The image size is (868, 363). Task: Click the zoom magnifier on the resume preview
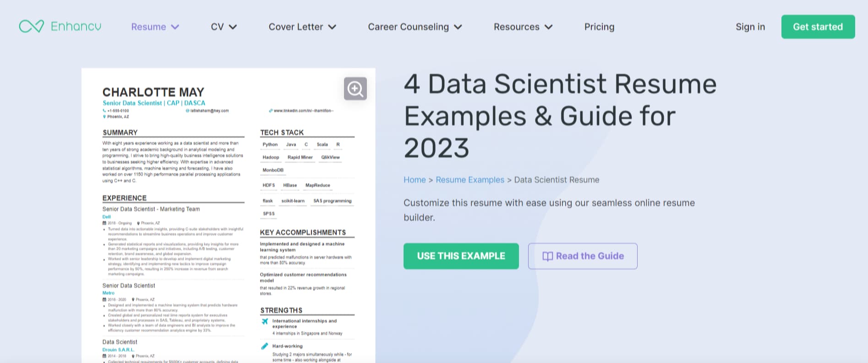(355, 88)
